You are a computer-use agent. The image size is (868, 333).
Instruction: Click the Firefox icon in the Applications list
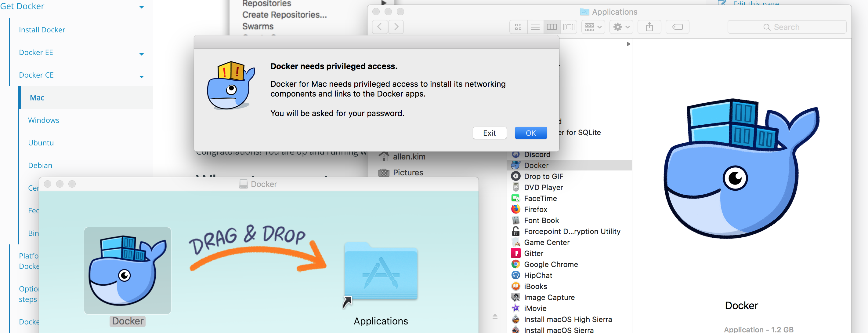click(x=515, y=209)
